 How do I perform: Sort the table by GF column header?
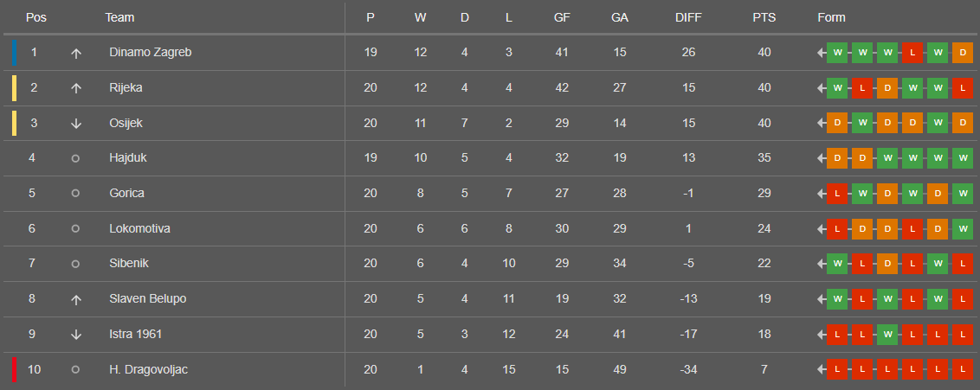[x=562, y=17]
